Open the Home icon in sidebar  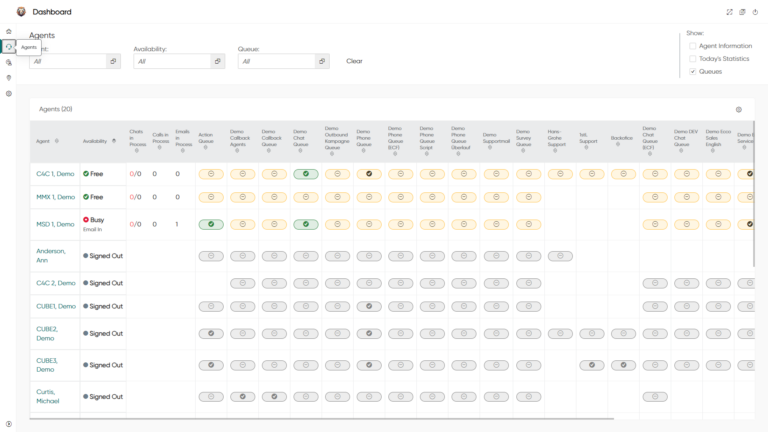tap(9, 31)
